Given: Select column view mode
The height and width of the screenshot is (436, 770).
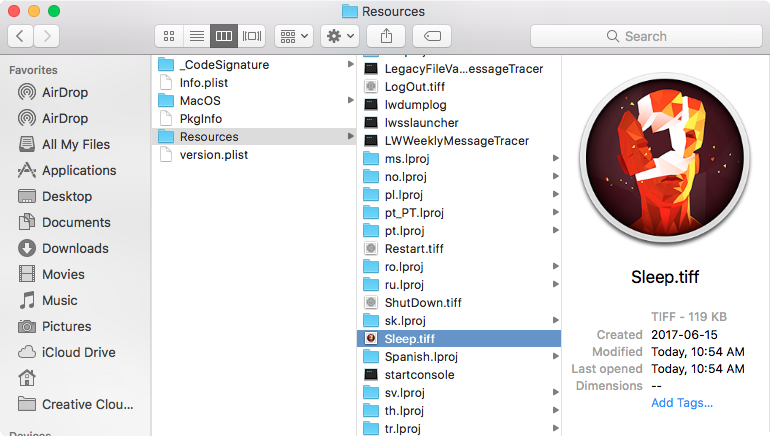Looking at the screenshot, I should [x=224, y=36].
